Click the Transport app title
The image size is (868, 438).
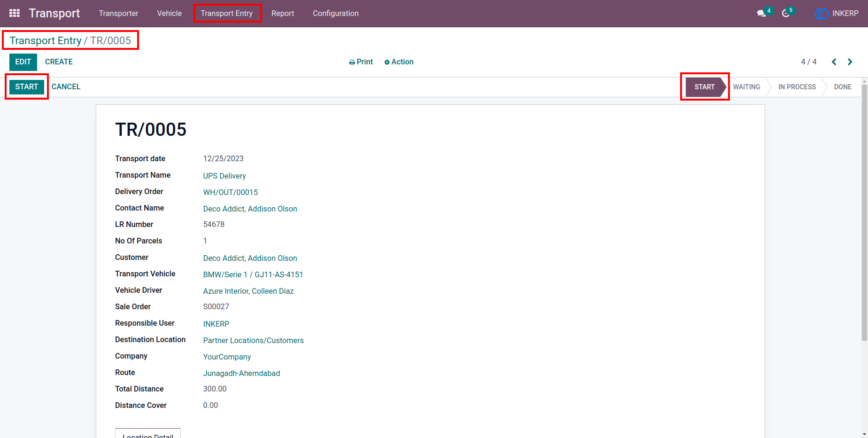point(54,13)
